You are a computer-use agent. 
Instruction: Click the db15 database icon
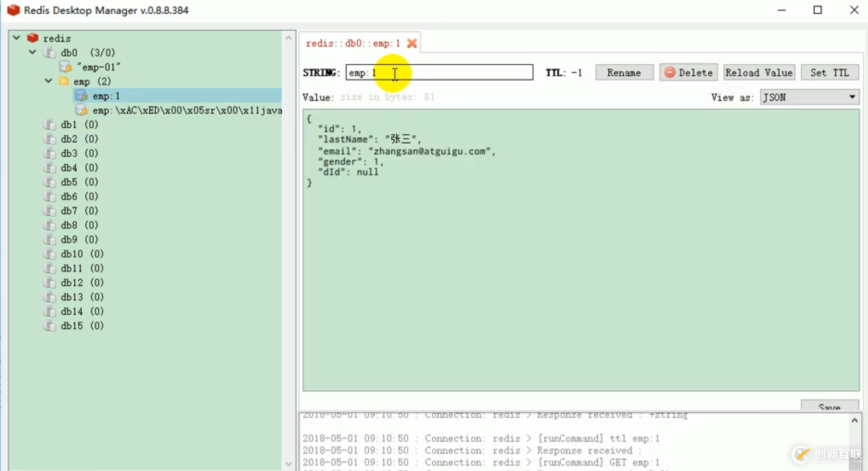[50, 326]
